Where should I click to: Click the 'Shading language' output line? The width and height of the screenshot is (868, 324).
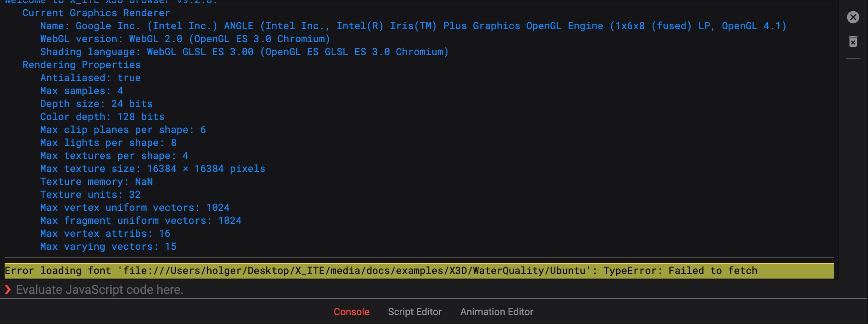[244, 52]
